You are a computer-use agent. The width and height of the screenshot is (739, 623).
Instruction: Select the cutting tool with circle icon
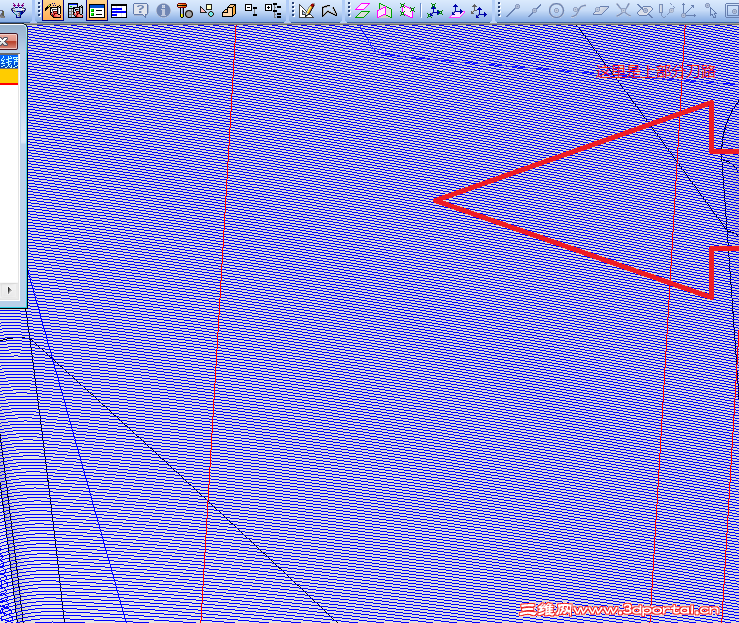point(185,10)
